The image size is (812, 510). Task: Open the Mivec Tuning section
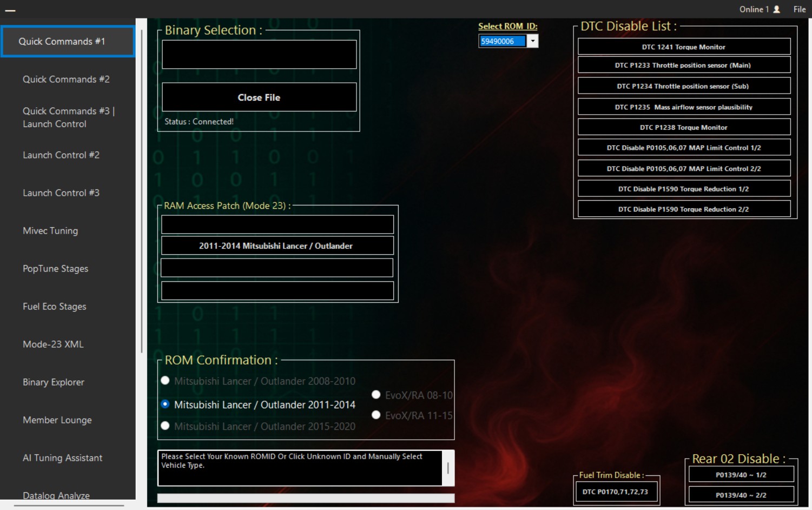click(50, 231)
